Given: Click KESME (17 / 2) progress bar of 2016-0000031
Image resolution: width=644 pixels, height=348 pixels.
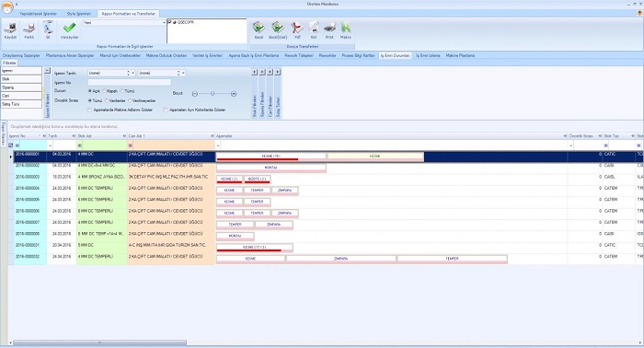Looking at the screenshot, I should click(x=255, y=248).
